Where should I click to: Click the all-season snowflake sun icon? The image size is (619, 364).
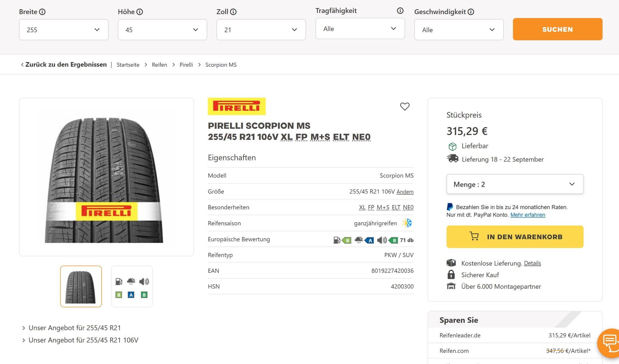[407, 223]
